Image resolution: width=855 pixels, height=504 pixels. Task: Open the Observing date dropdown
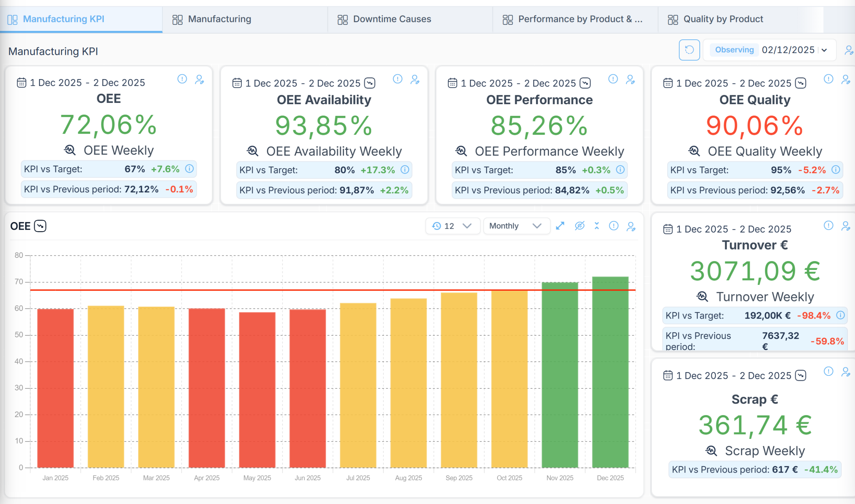click(769, 50)
